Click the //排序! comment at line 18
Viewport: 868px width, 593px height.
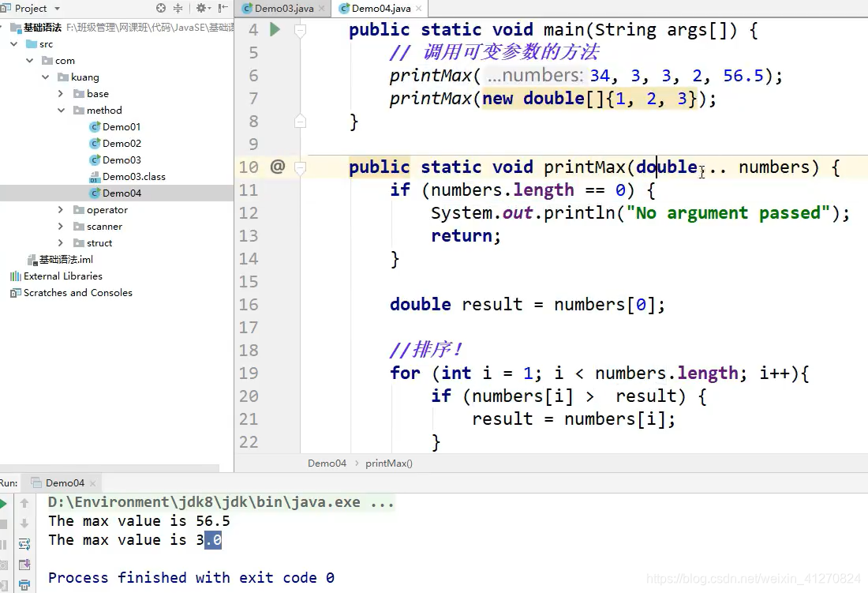(425, 350)
